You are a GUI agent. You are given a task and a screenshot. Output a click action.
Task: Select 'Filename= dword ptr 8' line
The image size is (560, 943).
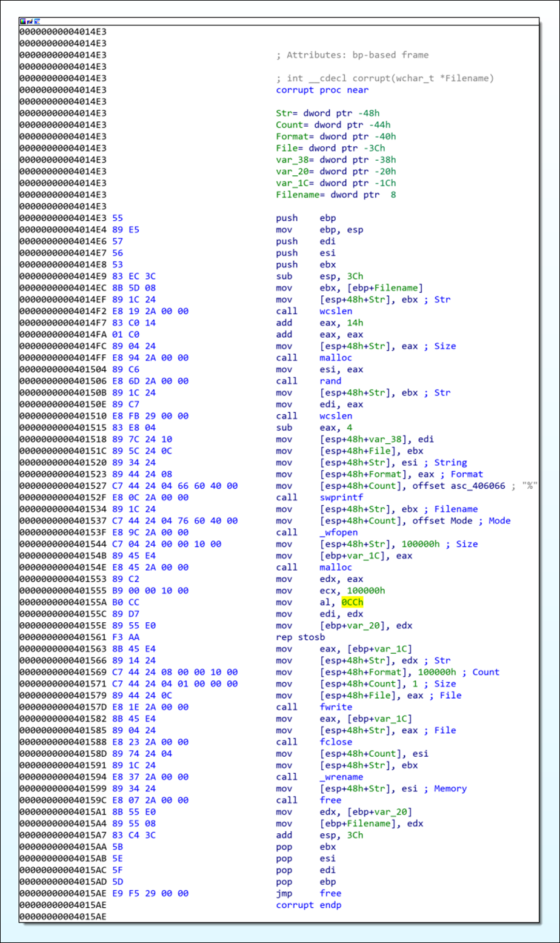click(337, 195)
